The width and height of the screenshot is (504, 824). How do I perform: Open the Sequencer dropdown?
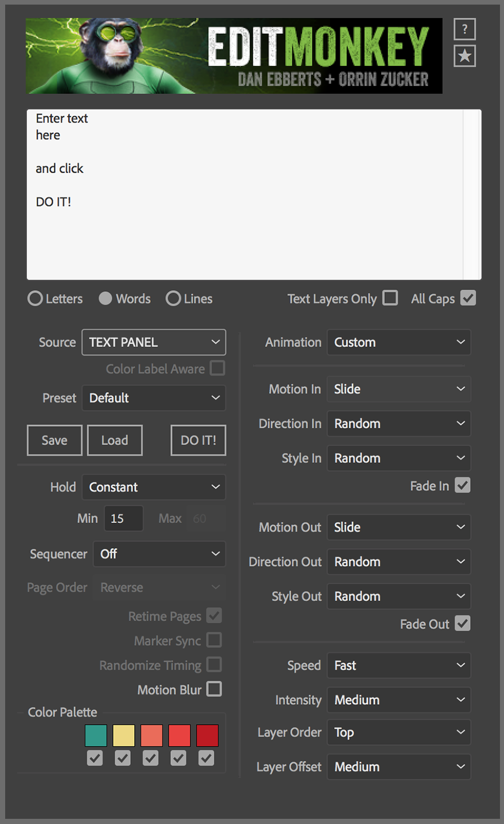(159, 554)
